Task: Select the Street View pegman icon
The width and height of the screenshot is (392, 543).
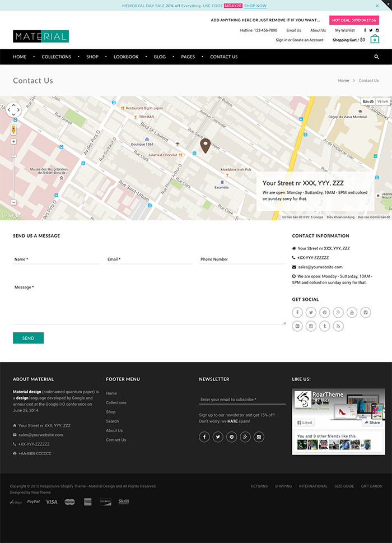Action: click(x=13, y=130)
